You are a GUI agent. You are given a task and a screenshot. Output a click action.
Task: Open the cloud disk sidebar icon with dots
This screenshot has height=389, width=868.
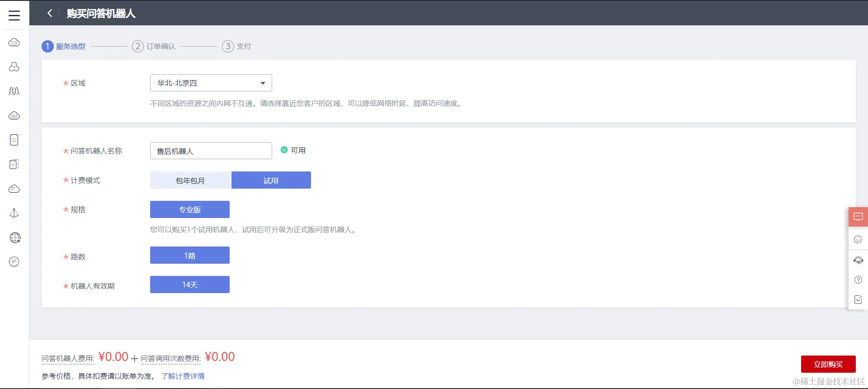(x=14, y=116)
